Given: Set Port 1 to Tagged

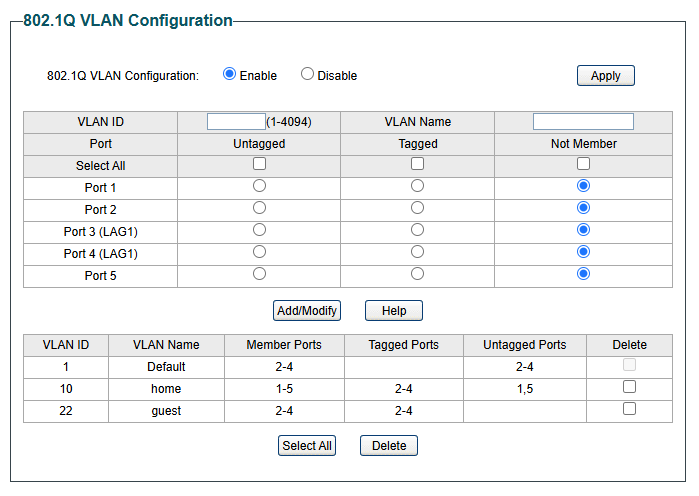Looking at the screenshot, I should pyautogui.click(x=417, y=186).
